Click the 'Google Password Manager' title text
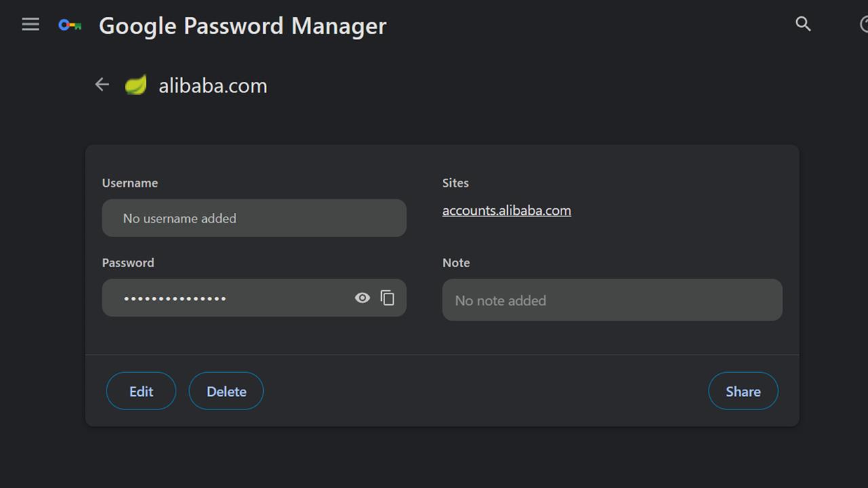The height and width of the screenshot is (488, 868). coord(243,26)
